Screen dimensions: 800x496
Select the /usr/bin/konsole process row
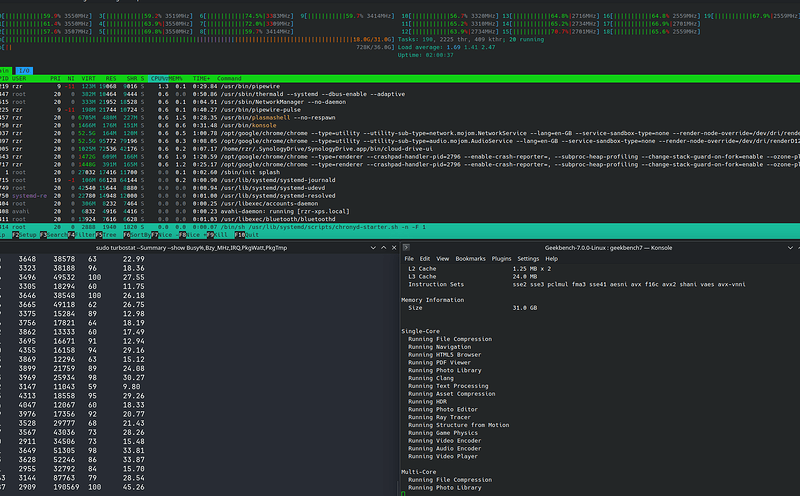[400, 125]
